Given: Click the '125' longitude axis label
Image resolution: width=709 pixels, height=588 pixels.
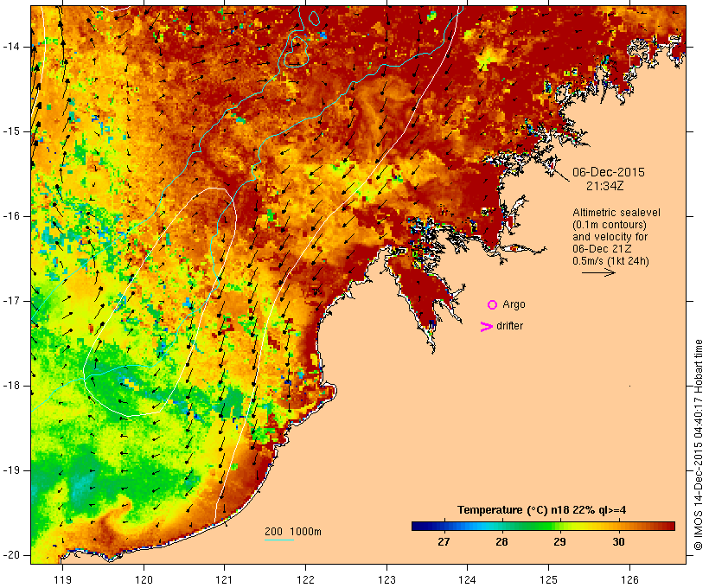Looking at the screenshot, I should 549,580.
